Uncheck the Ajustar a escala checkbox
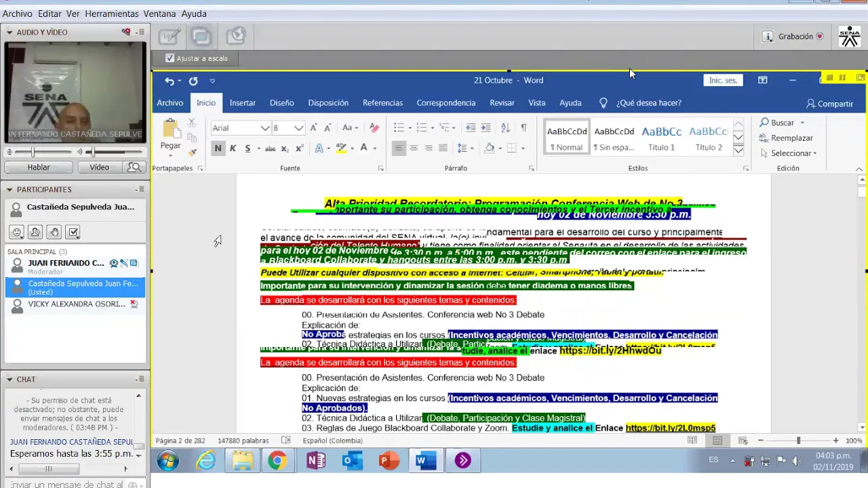868x488 pixels. click(170, 58)
